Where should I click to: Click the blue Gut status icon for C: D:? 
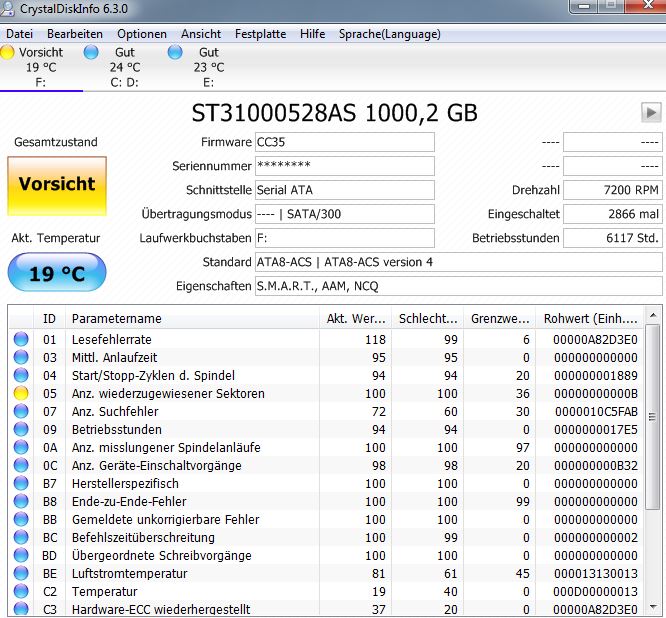91,52
